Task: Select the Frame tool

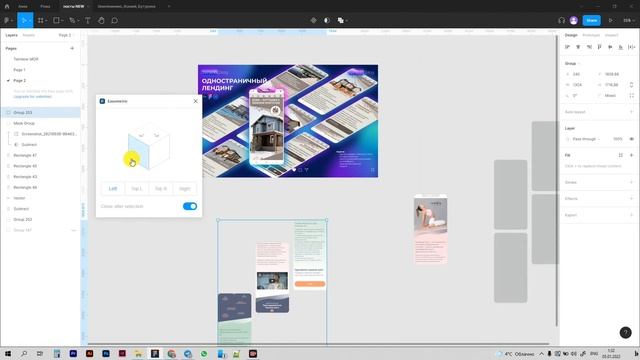Action: [x=40, y=20]
